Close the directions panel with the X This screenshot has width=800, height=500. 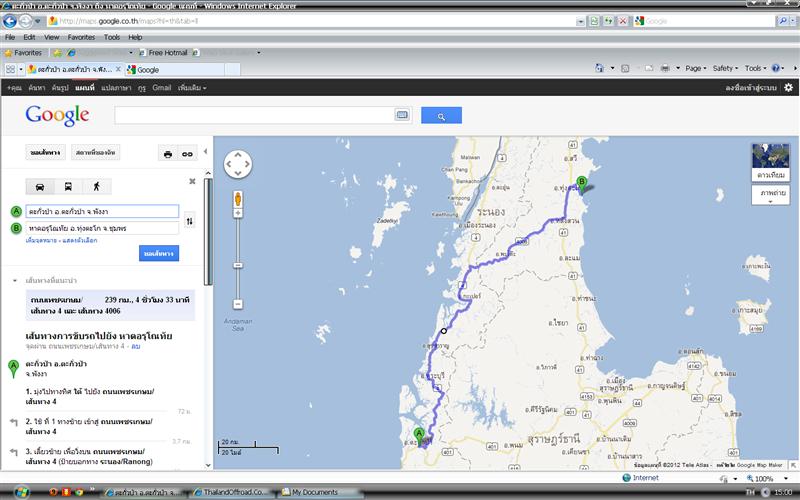point(192,181)
